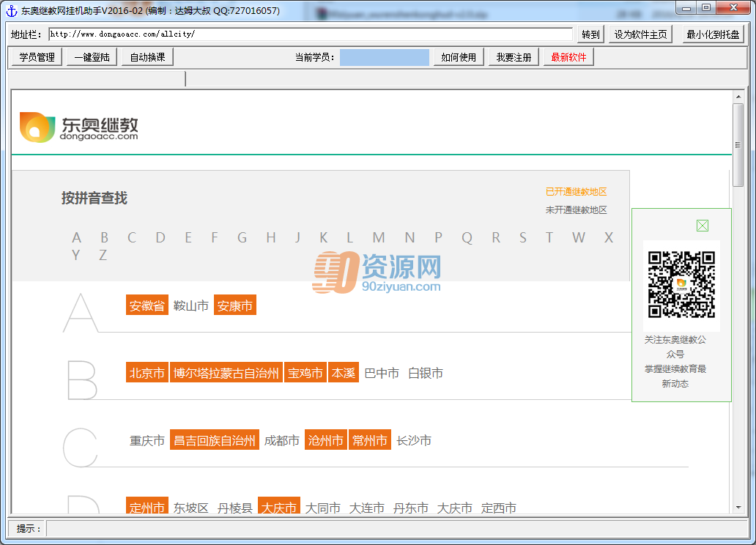Viewport: 756px width, 545px height.
Task: Click the anchor app icon in title bar
Action: coord(12,10)
